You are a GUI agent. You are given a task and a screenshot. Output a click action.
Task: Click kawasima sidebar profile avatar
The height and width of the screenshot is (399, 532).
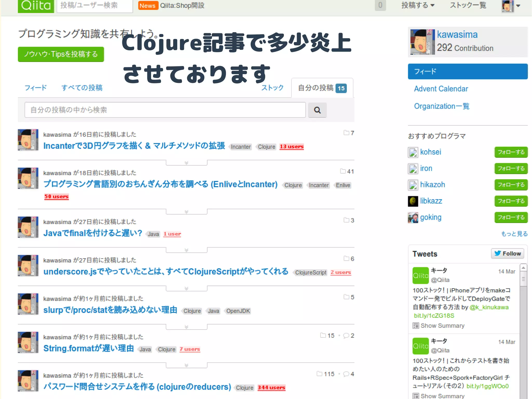click(x=422, y=42)
